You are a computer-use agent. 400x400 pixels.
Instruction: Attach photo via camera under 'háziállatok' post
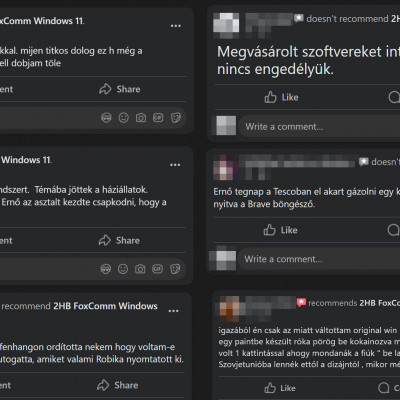coord(140,269)
